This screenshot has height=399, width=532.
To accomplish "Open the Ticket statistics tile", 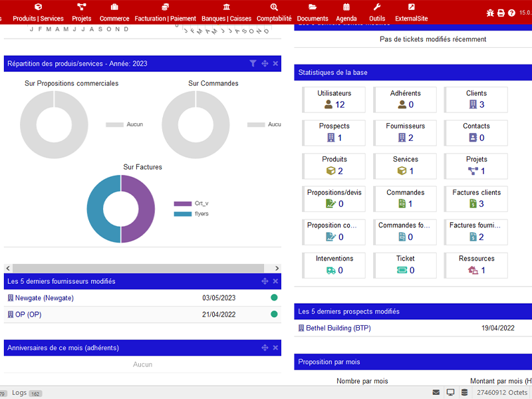I will 405,265.
